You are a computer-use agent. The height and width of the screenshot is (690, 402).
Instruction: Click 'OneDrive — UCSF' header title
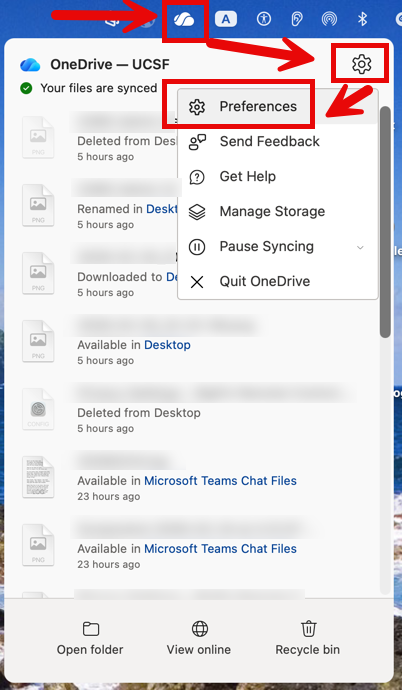tap(110, 65)
